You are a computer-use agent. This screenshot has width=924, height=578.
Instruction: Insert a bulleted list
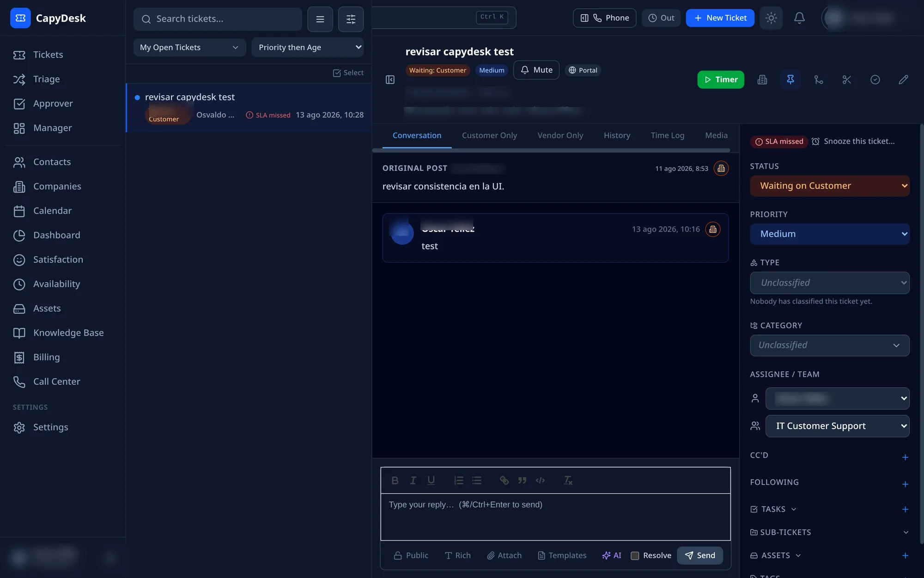pos(477,480)
